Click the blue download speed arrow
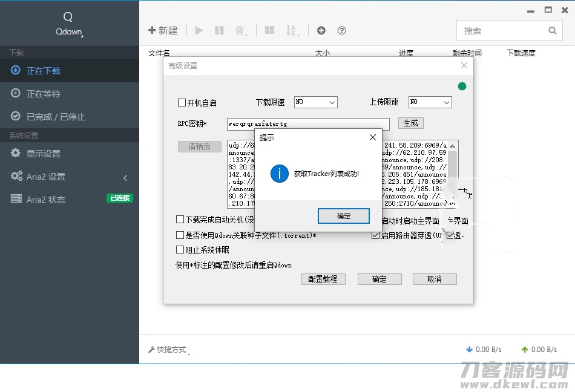The height and width of the screenshot is (392, 575). pos(469,350)
